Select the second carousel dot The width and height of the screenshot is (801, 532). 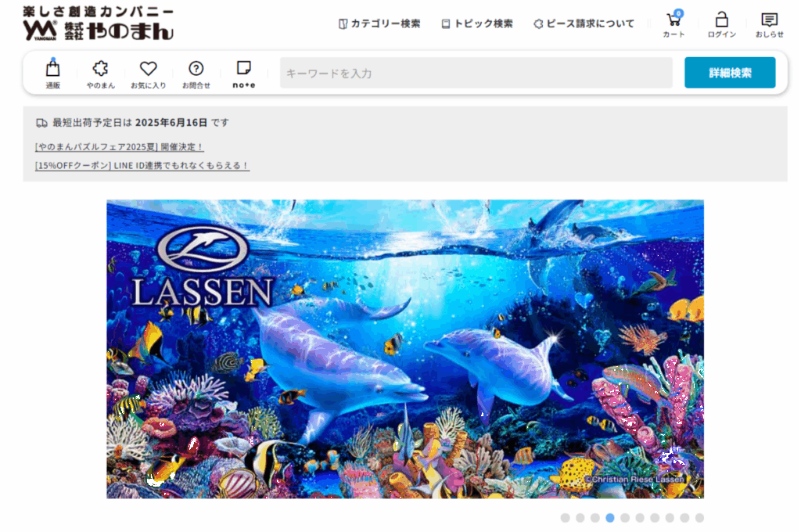tap(580, 518)
